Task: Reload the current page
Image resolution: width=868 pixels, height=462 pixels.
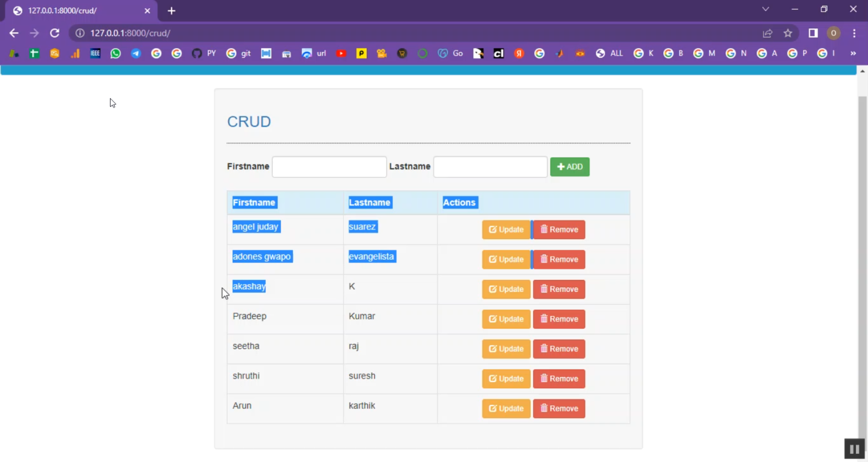Action: [54, 33]
